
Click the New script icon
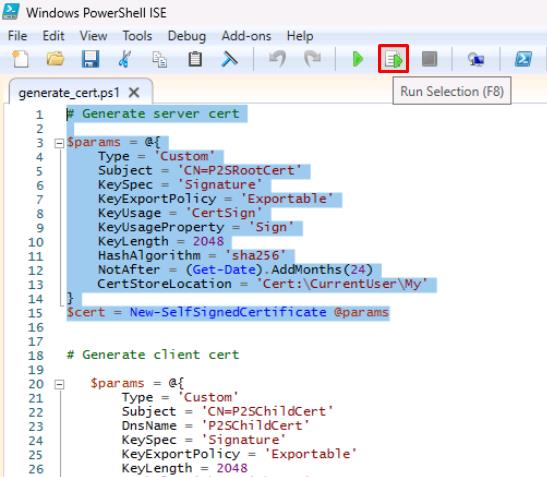click(21, 59)
